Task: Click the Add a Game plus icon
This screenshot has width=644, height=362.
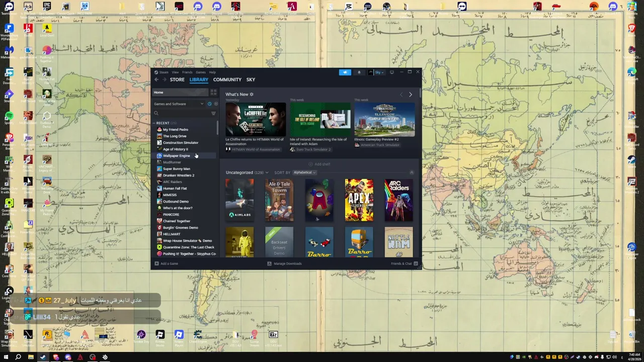Action: pyautogui.click(x=156, y=263)
